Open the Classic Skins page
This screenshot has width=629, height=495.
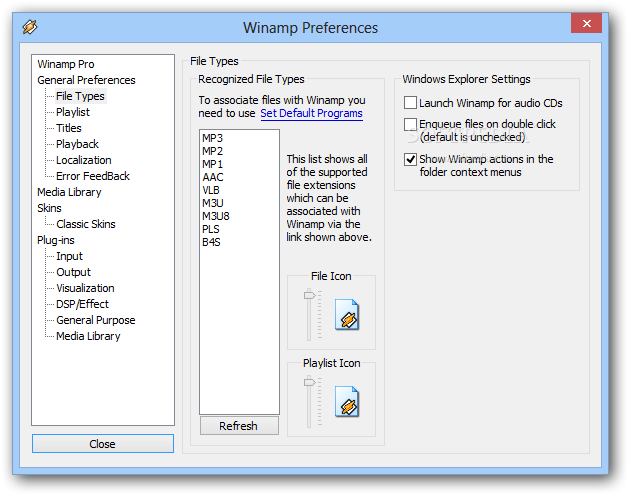(85, 224)
